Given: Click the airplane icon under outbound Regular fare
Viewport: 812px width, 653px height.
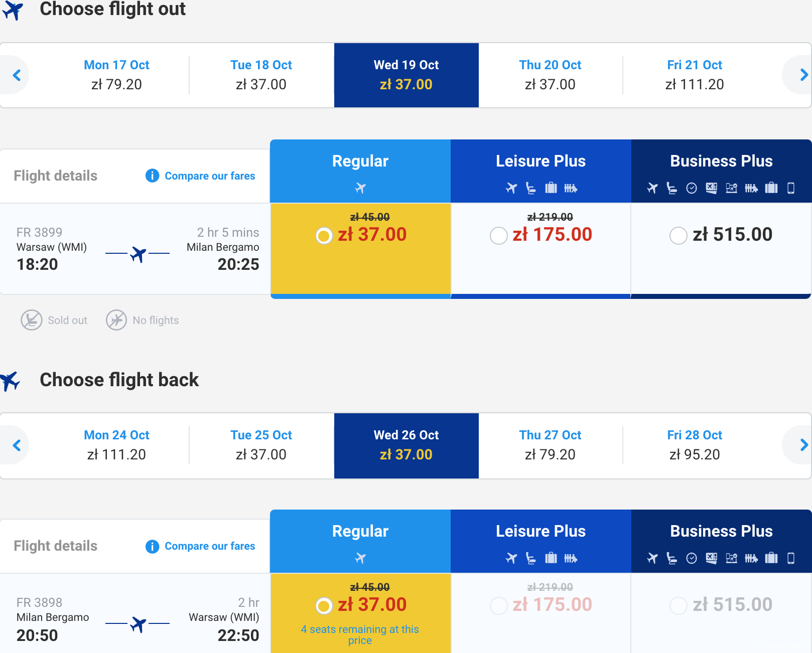Looking at the screenshot, I should [x=360, y=188].
